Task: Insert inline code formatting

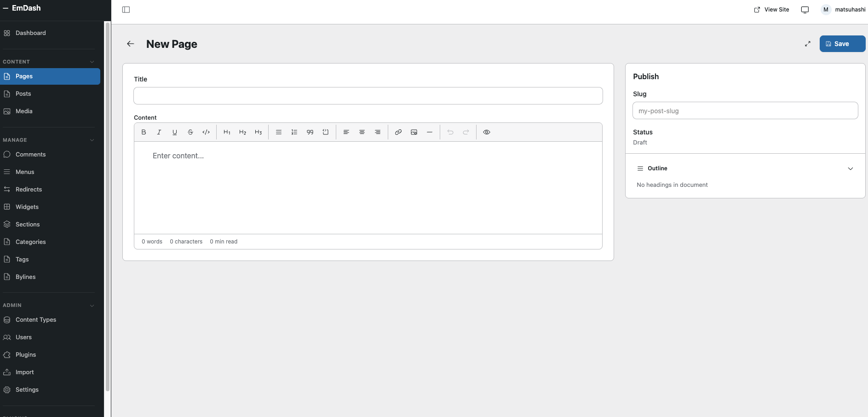Action: coord(206,132)
